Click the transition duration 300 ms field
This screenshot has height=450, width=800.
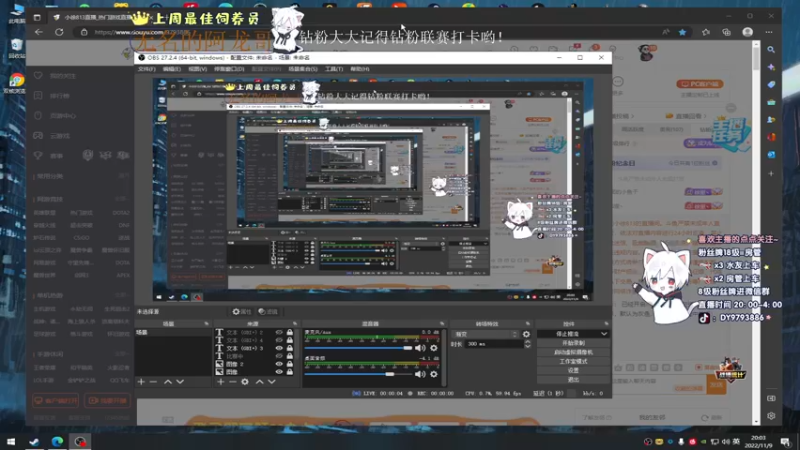[492, 344]
